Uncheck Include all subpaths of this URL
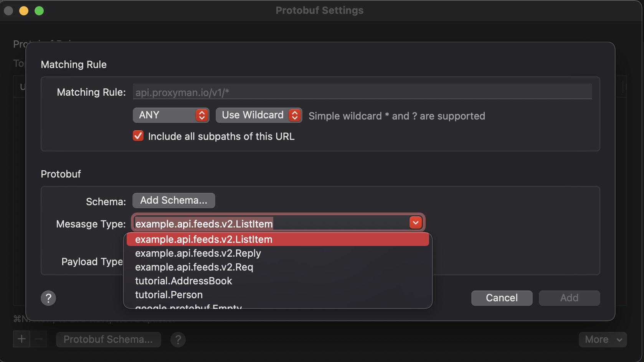 [138, 136]
